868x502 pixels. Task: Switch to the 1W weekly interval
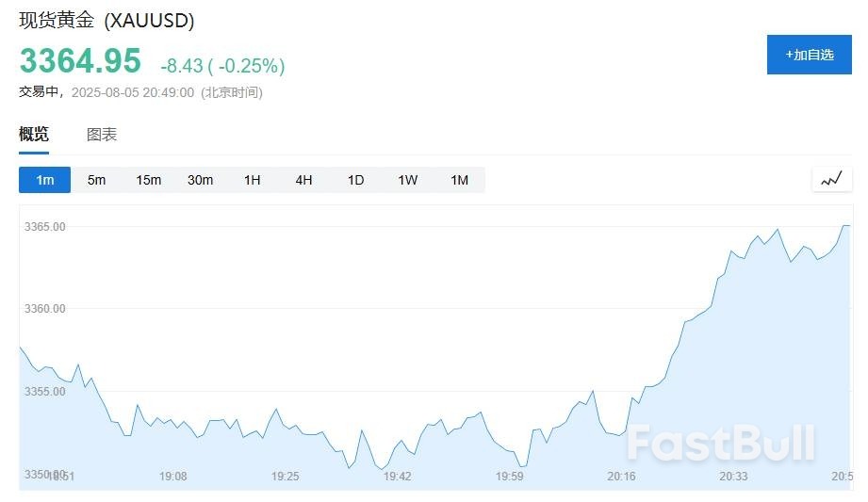tap(407, 180)
